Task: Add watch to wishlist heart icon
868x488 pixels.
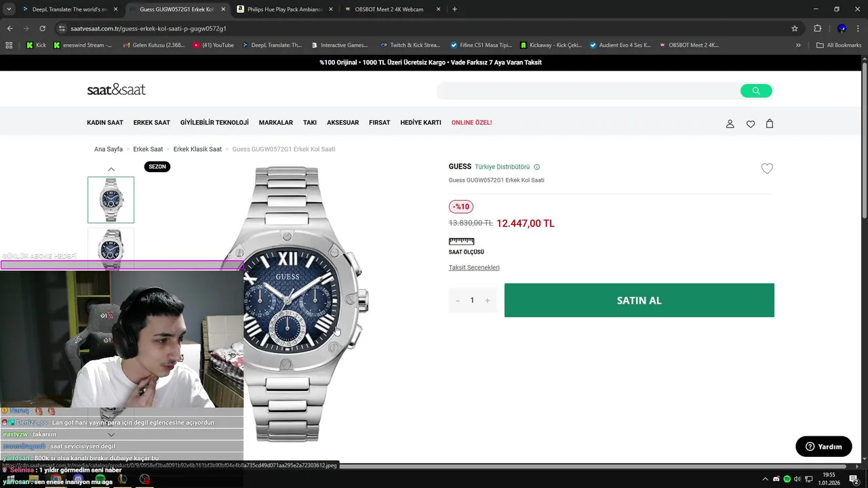Action: [x=767, y=169]
